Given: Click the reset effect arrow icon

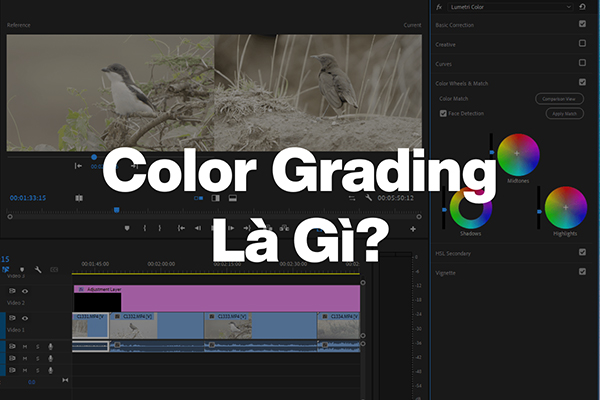Looking at the screenshot, I should coord(582,7).
